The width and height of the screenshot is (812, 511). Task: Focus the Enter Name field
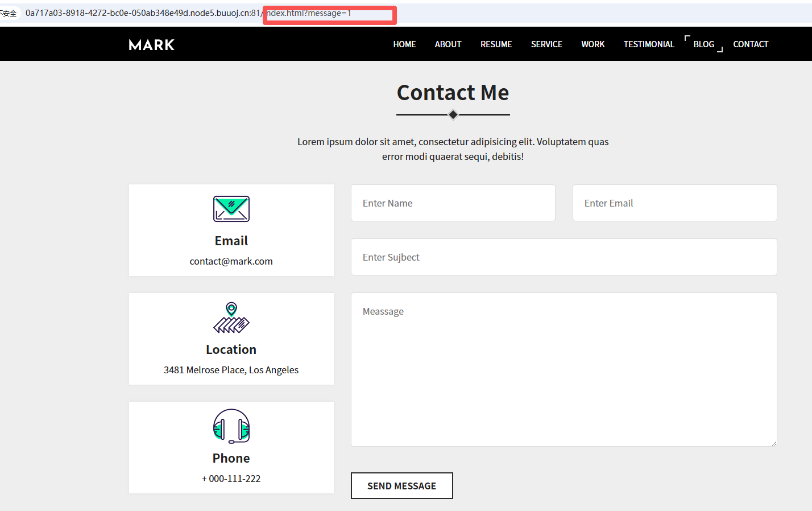point(453,203)
